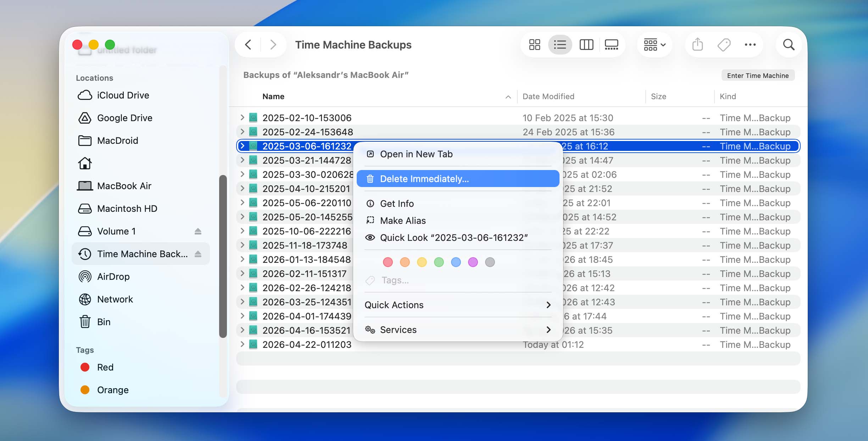Switch to column view

(x=586, y=45)
